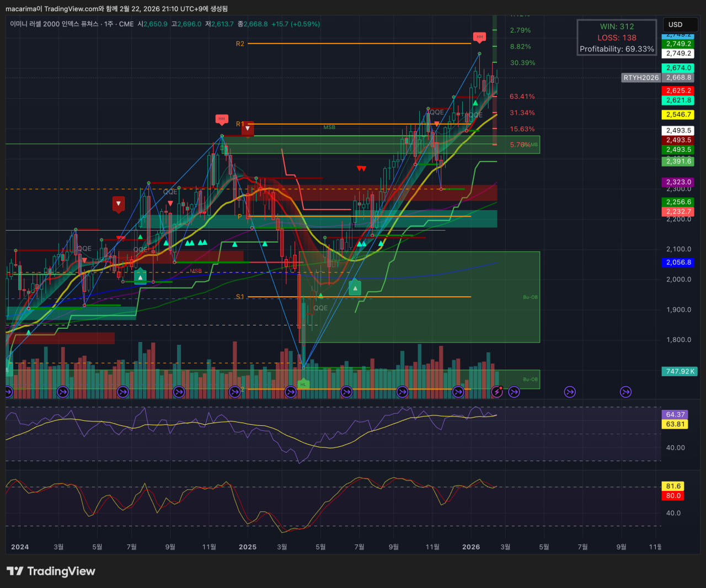Click the red HH marker above R2 line
Image resolution: width=706 pixels, height=588 pixels.
pyautogui.click(x=479, y=37)
